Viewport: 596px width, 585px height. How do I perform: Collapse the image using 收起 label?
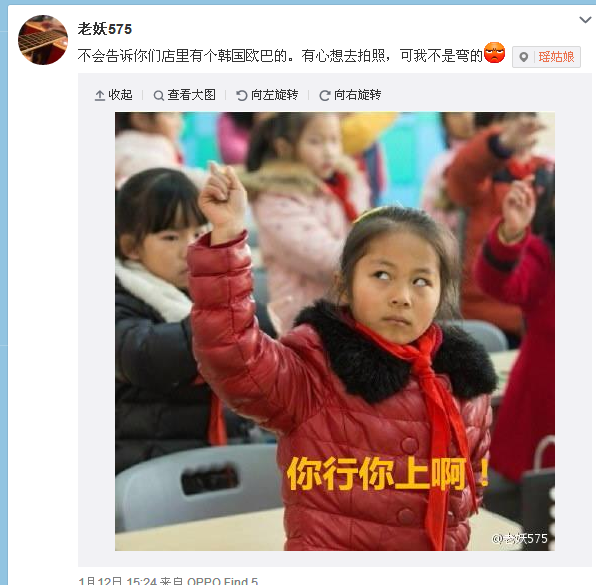(x=120, y=95)
